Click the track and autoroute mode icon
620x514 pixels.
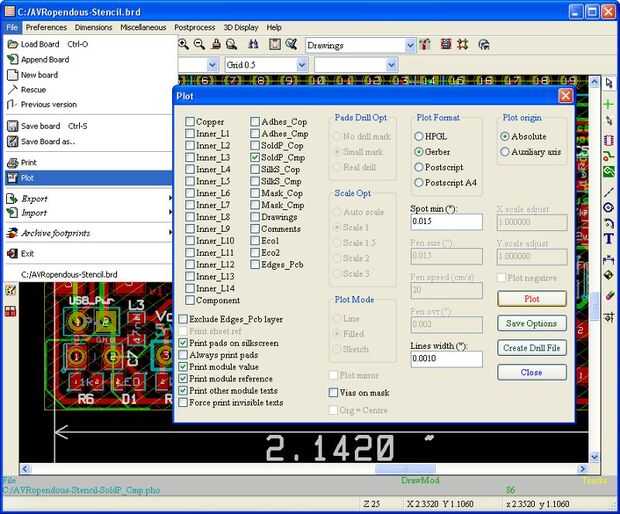coord(446,44)
